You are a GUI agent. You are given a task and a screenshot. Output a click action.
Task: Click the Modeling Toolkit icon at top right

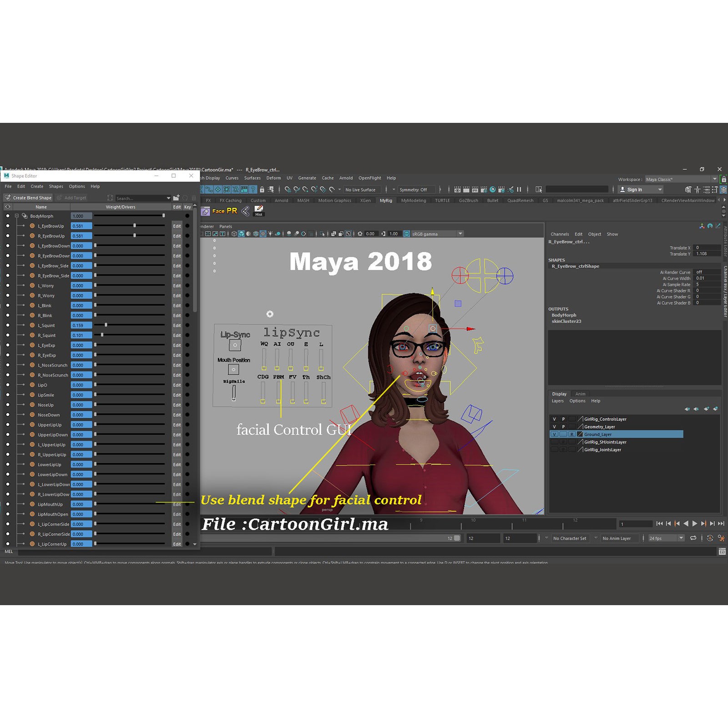point(688,189)
